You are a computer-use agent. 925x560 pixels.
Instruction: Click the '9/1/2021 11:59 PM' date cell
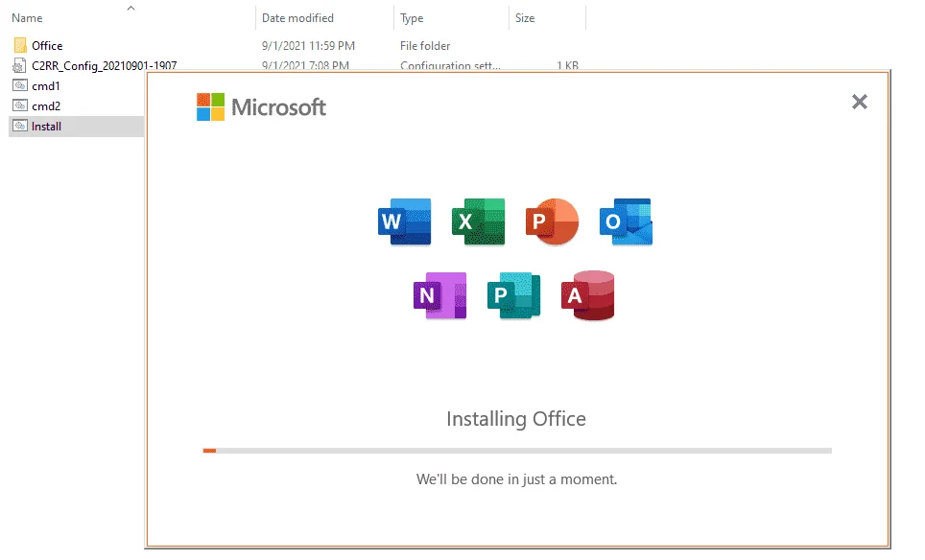[x=309, y=45]
